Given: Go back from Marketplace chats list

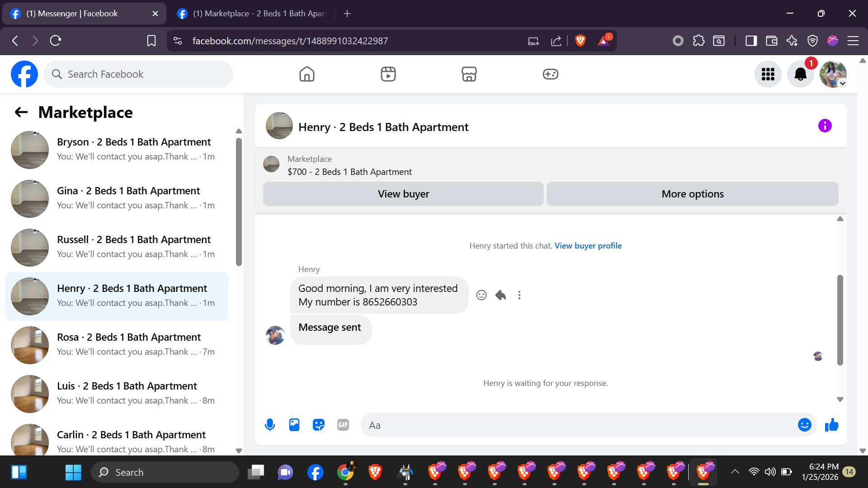Looking at the screenshot, I should click(x=21, y=112).
